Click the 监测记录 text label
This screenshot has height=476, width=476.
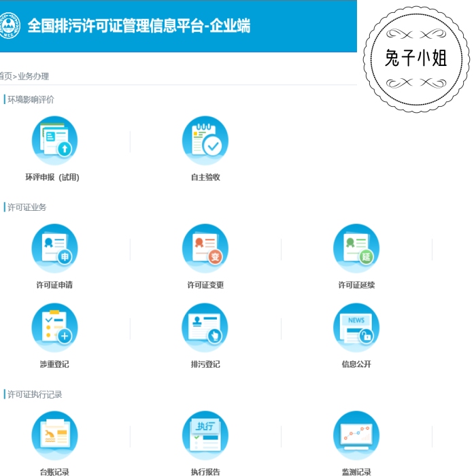coord(356,472)
